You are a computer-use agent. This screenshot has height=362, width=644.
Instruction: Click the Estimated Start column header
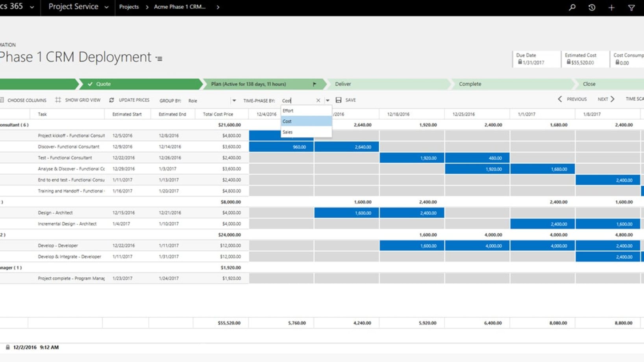(x=127, y=114)
